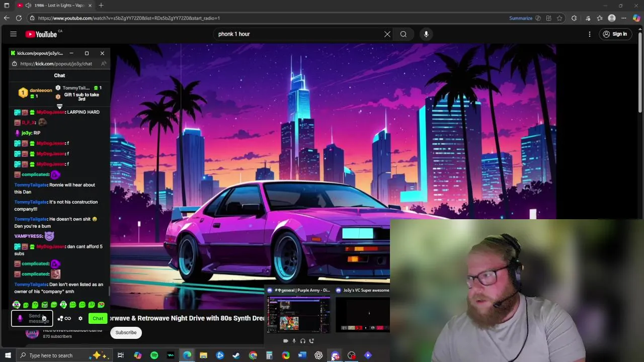The height and width of the screenshot is (362, 644).
Task: Start voice search with microphone button
Action: tap(426, 34)
